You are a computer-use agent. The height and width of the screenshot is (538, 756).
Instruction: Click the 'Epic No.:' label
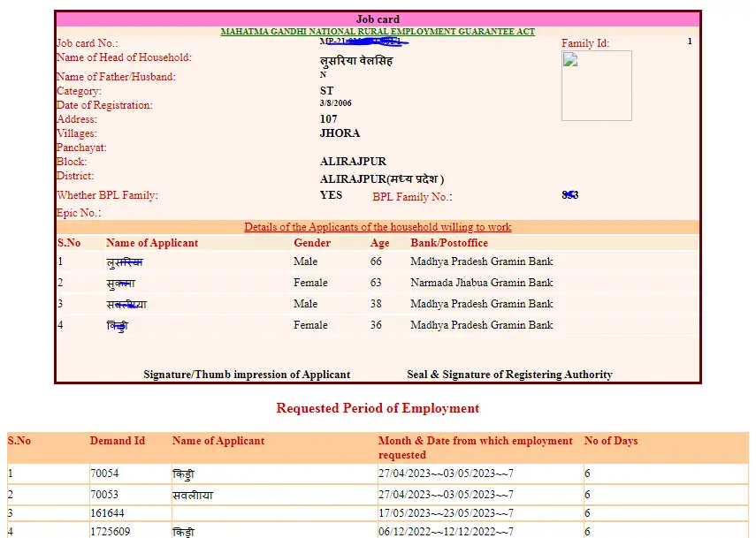[x=79, y=213]
